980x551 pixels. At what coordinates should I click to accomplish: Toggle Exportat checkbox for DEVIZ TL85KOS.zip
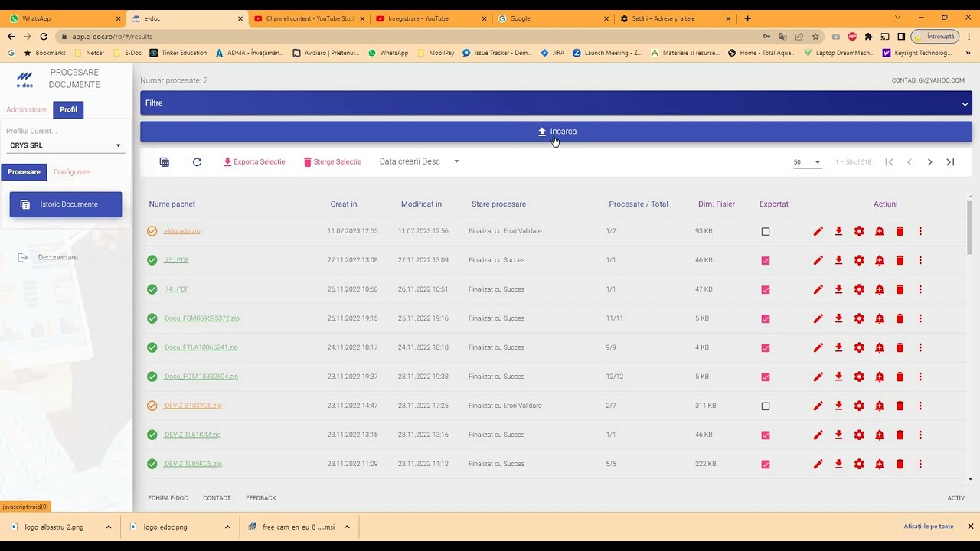click(766, 465)
